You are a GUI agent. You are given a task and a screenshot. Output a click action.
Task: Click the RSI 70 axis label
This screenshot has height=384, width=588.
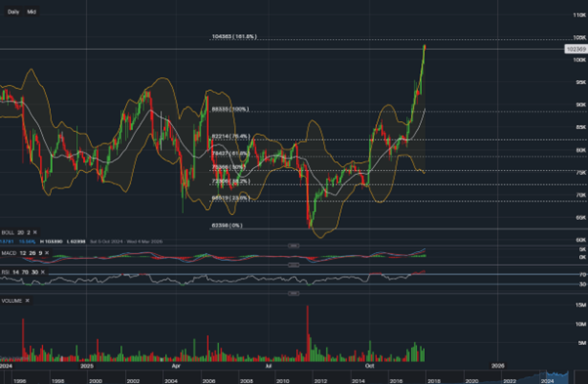(583, 275)
